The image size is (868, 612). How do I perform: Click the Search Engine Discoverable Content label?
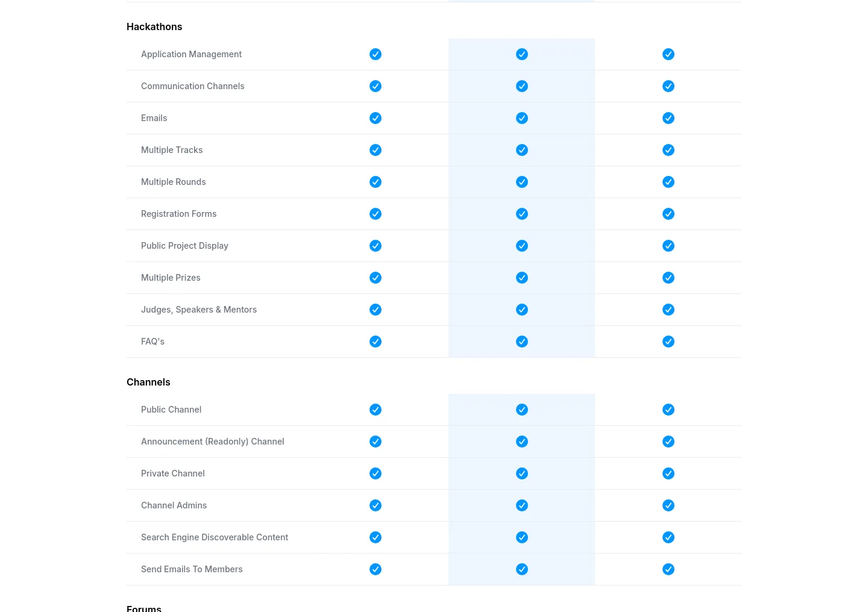pyautogui.click(x=215, y=537)
